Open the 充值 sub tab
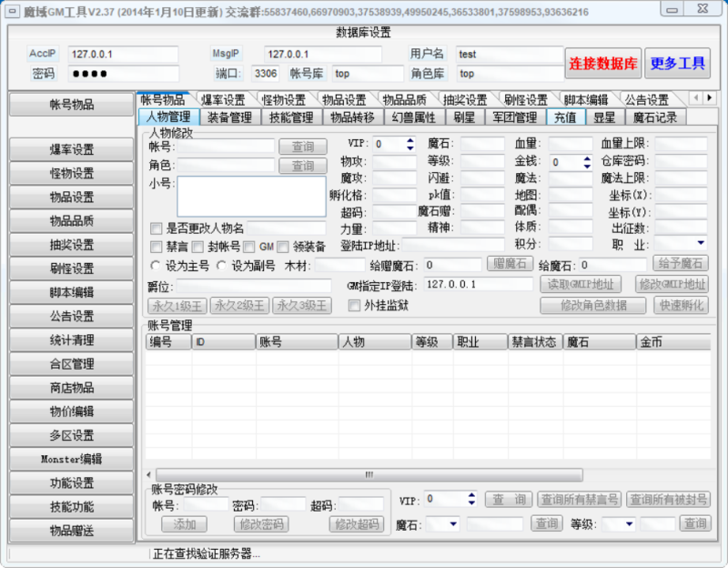The width and height of the screenshot is (728, 568). (x=565, y=117)
